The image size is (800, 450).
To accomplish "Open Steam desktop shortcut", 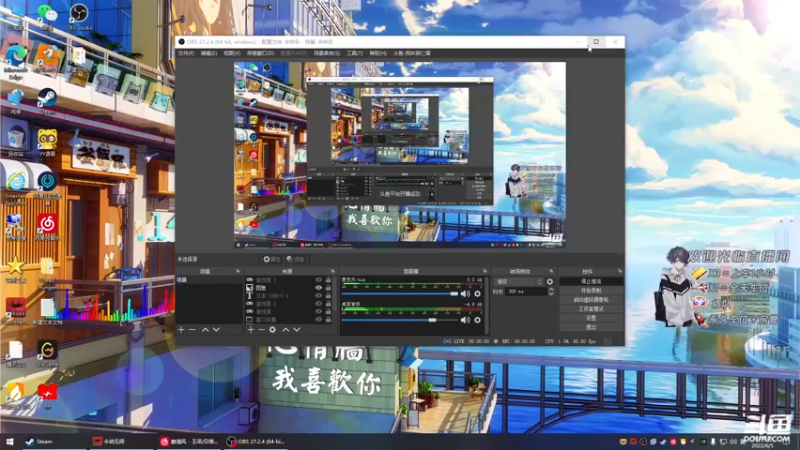I will click(47, 101).
